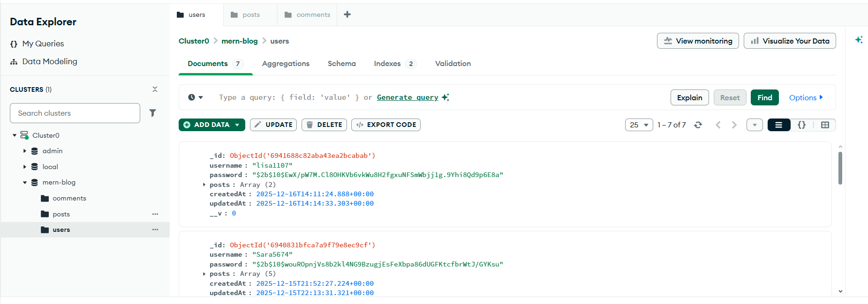This screenshot has width=868, height=304.
Task: Go to Cluster0 in breadcrumb
Action: (x=194, y=41)
